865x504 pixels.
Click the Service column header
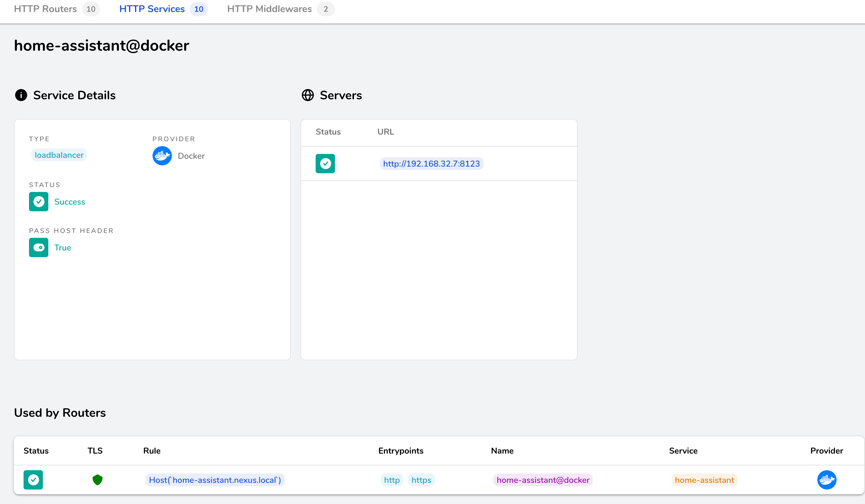[x=683, y=451]
